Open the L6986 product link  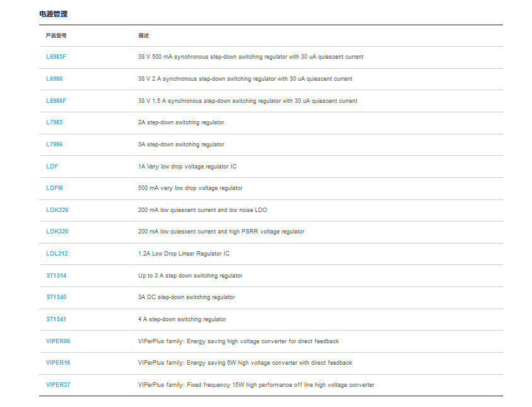coord(54,79)
